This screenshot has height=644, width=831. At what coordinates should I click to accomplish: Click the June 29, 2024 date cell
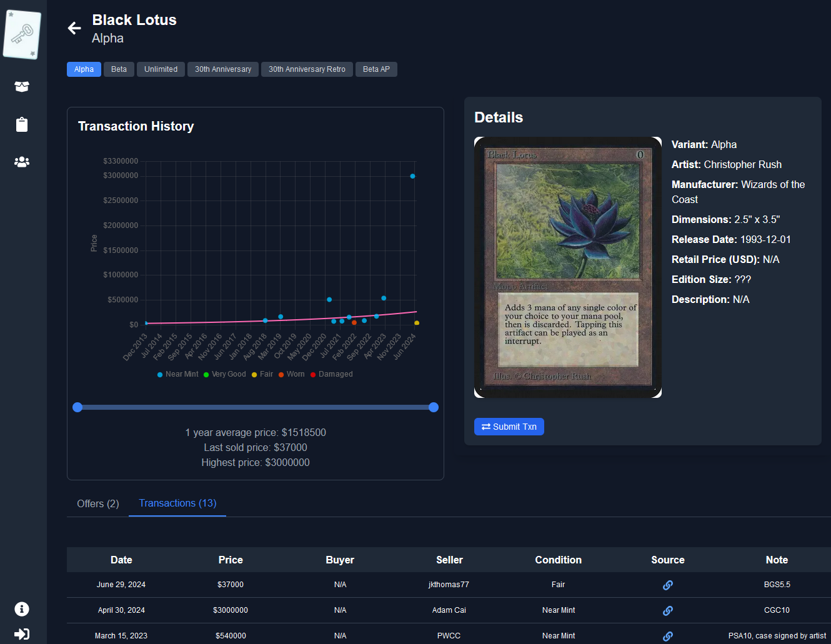[x=121, y=585]
